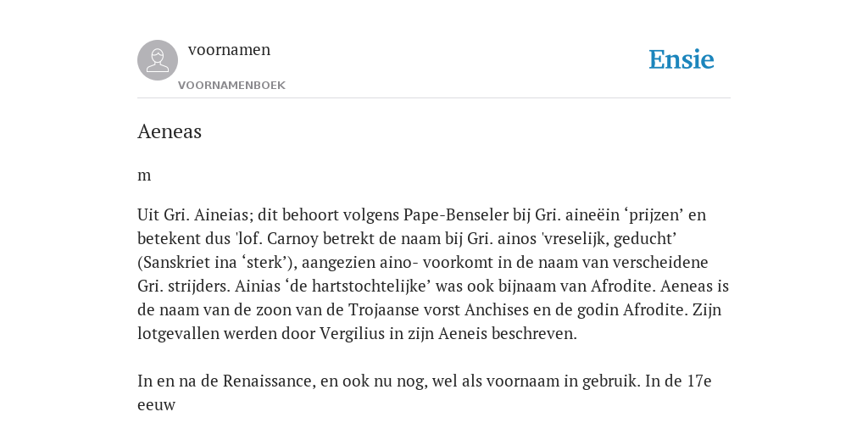The width and height of the screenshot is (868, 434).
Task: Click the user avatar icon
Action: [x=158, y=60]
